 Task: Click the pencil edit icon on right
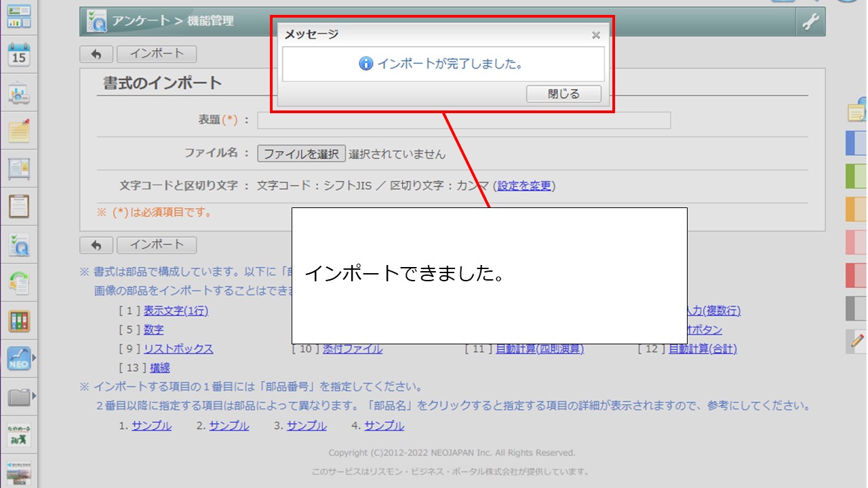(x=858, y=341)
